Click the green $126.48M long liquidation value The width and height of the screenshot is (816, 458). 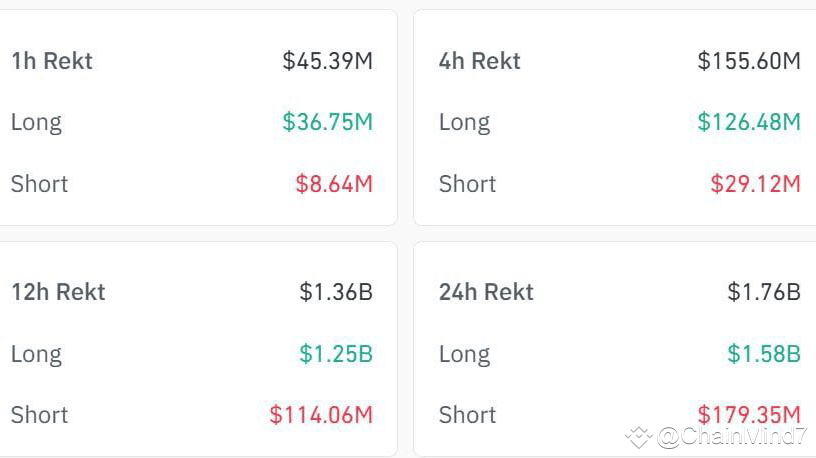[749, 122]
